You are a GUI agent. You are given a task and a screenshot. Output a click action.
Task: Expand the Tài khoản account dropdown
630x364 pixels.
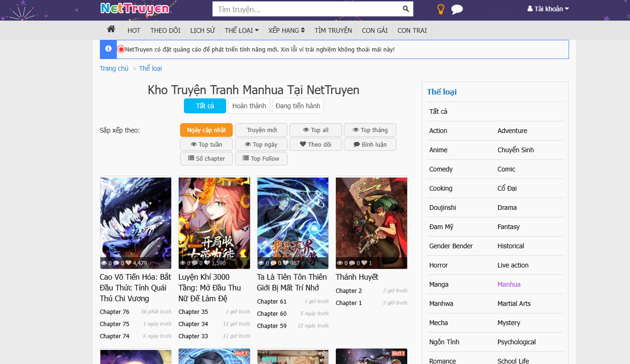(x=548, y=9)
